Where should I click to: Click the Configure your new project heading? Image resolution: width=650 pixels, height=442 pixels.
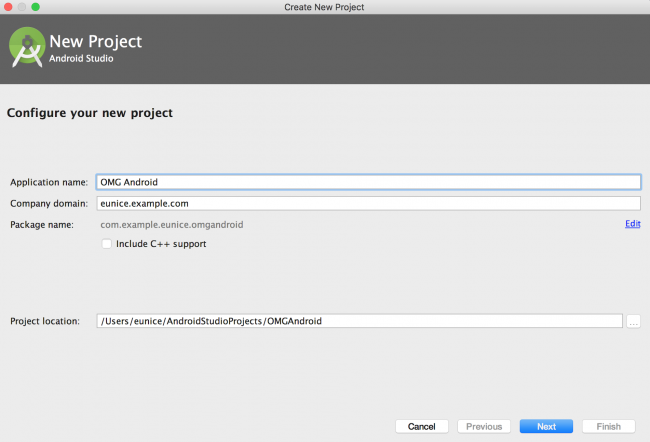(90, 113)
